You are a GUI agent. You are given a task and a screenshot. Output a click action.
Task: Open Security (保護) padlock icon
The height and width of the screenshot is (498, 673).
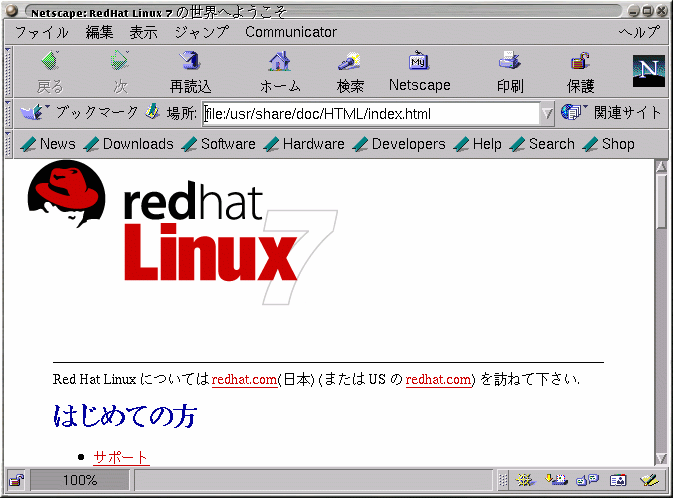pos(580,61)
